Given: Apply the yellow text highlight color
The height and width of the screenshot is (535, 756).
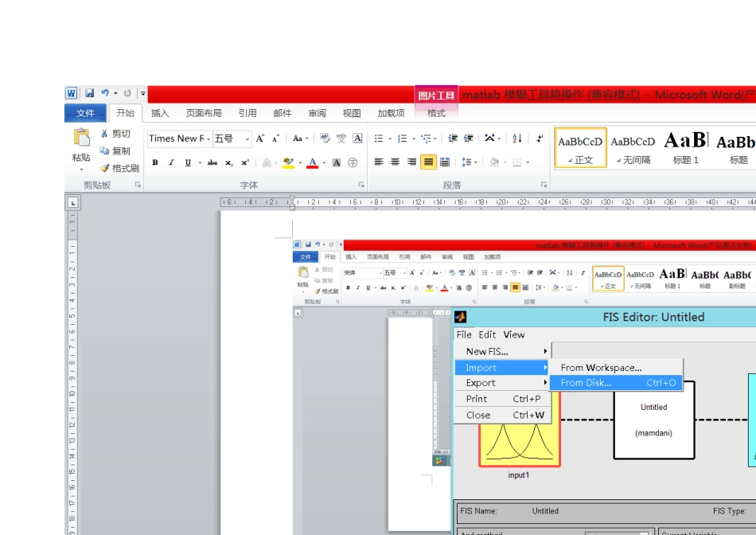Looking at the screenshot, I should tap(287, 162).
